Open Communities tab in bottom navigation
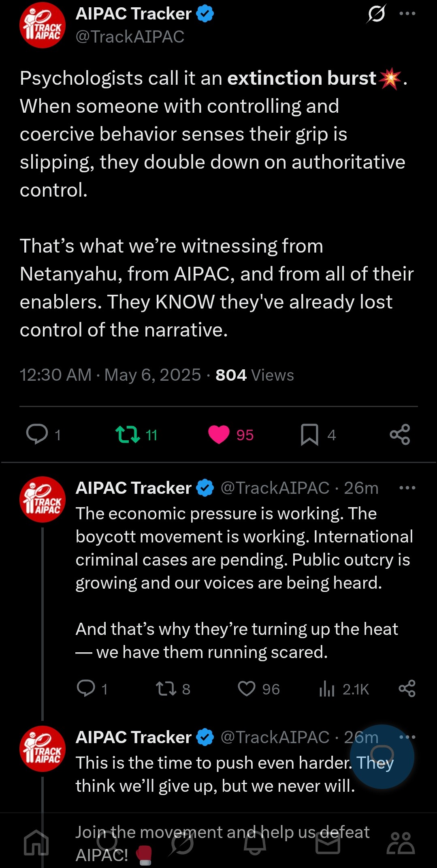Image resolution: width=437 pixels, height=868 pixels. click(401, 842)
